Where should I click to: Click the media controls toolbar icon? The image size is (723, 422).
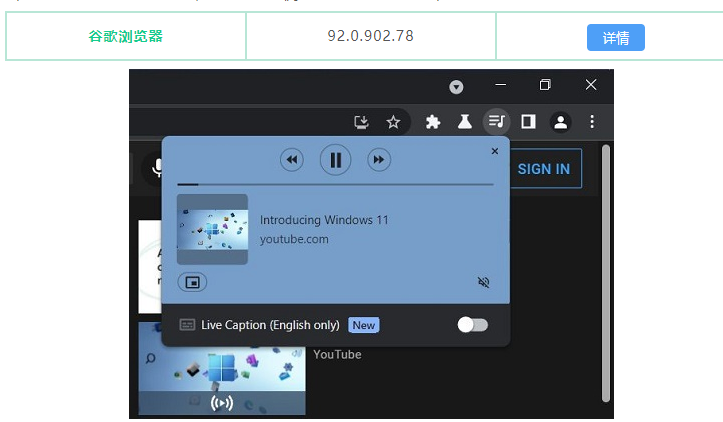496,122
